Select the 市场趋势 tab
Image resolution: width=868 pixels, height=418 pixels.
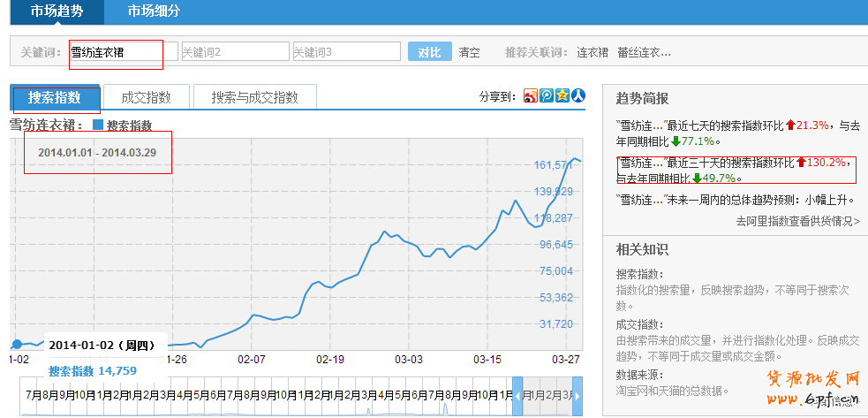coord(56,11)
